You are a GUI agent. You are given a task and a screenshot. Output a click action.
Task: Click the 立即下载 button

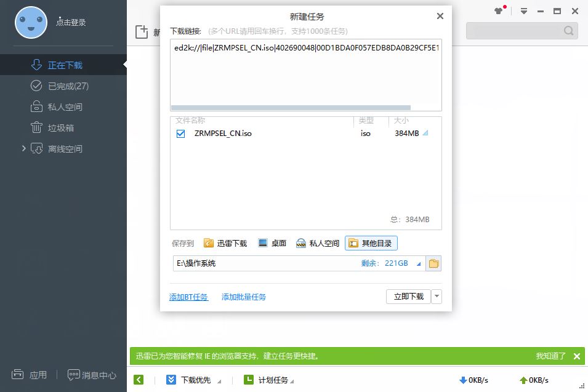(x=408, y=297)
